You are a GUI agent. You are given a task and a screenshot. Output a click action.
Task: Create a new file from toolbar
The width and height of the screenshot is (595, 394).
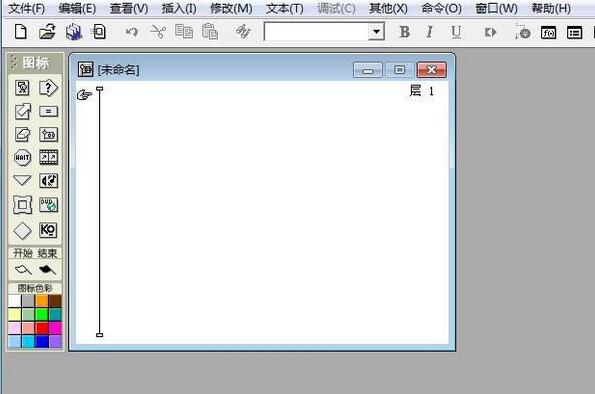tap(21, 32)
